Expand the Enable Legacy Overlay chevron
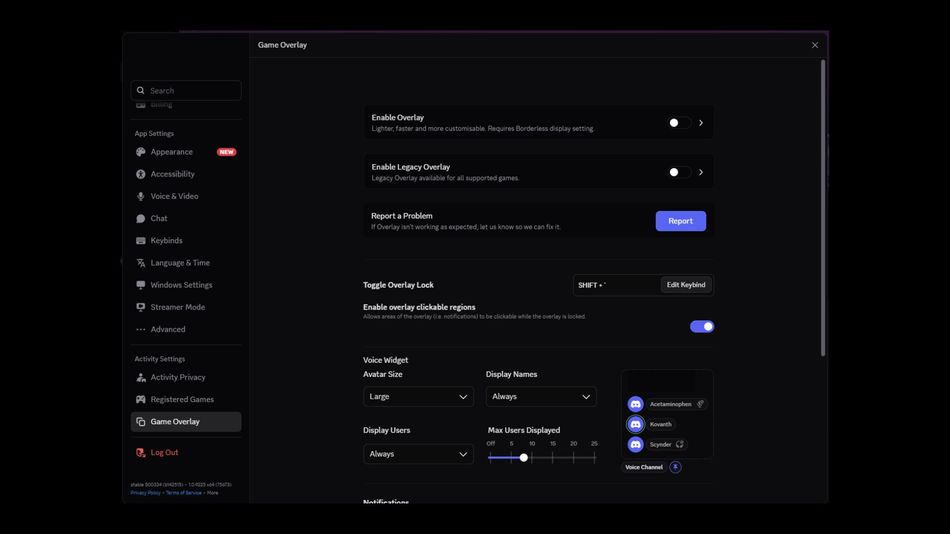 pyautogui.click(x=701, y=172)
